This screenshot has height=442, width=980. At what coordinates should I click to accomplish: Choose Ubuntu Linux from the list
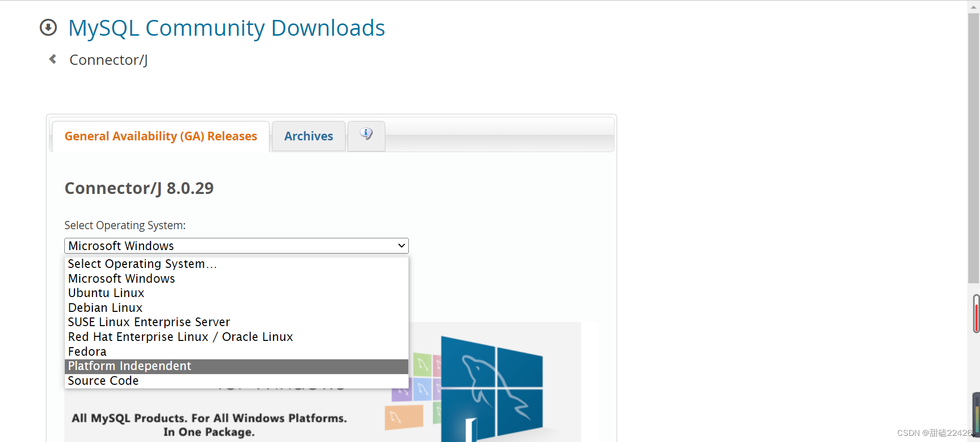[x=236, y=293]
